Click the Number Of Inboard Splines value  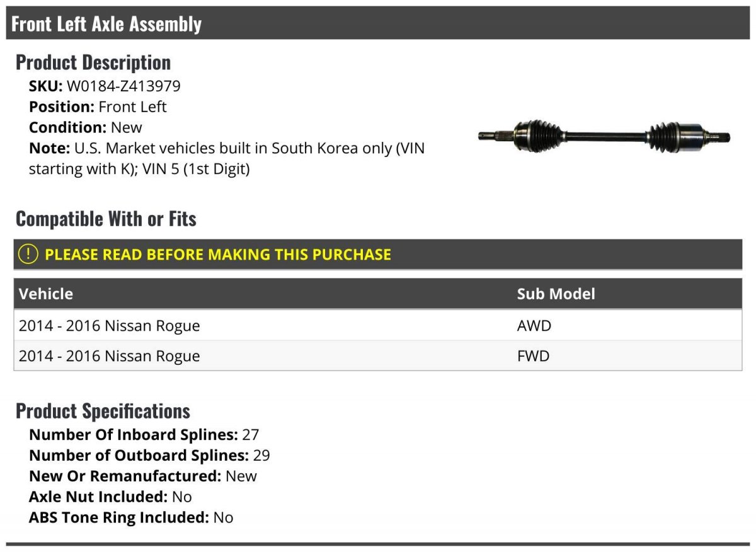tap(250, 435)
